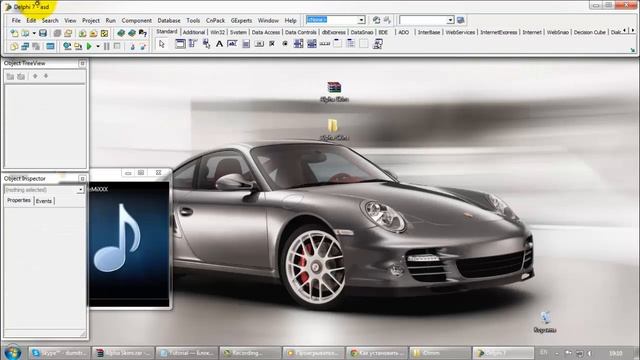
Task: Open the Project menu
Action: pos(91,20)
